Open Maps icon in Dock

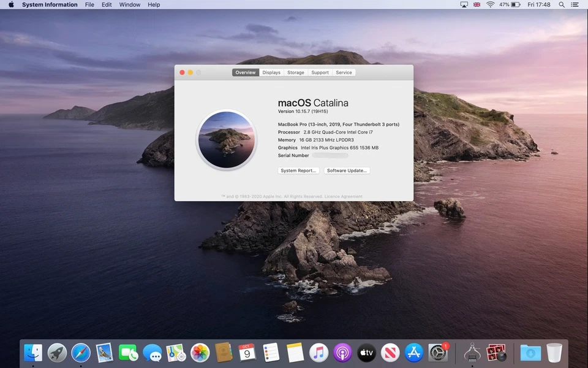coord(176,353)
